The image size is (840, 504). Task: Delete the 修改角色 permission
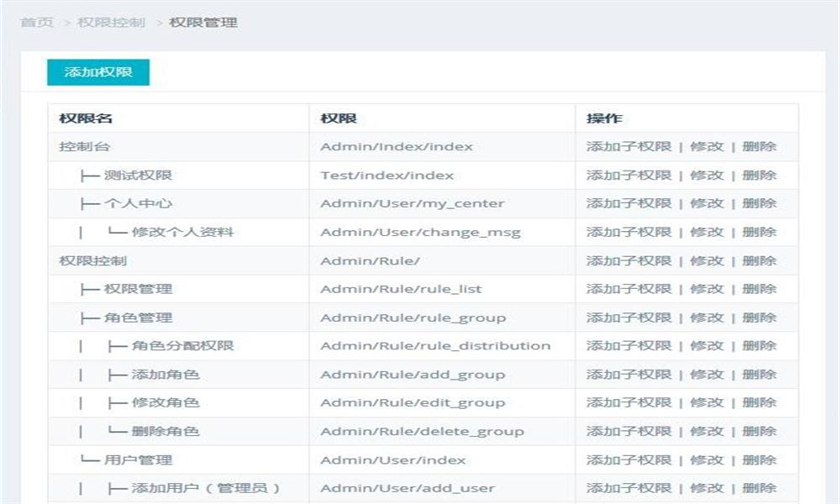[x=759, y=402]
